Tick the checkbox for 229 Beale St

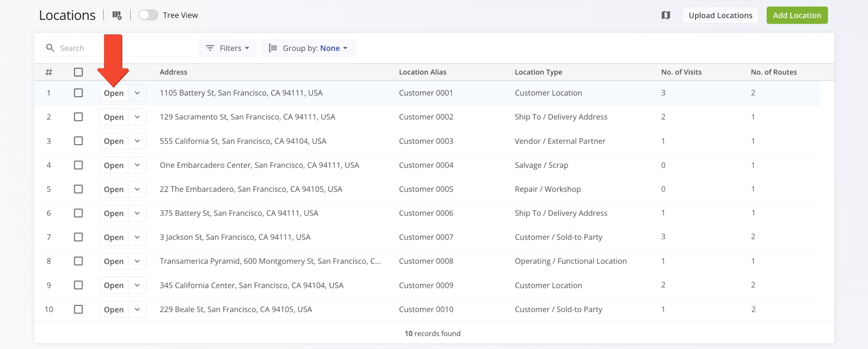point(78,310)
